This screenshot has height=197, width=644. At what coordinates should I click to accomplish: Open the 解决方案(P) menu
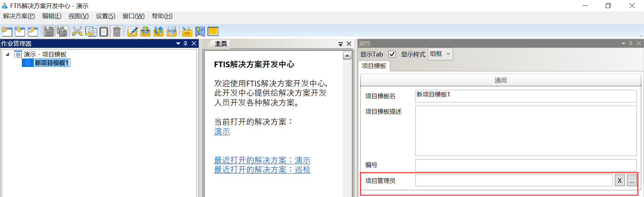click(19, 16)
